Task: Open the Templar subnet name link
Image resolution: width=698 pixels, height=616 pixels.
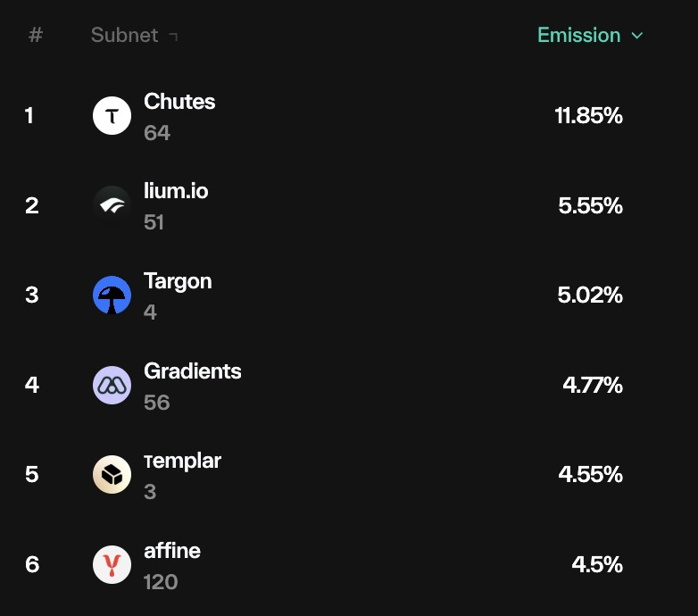Action: coord(182,462)
